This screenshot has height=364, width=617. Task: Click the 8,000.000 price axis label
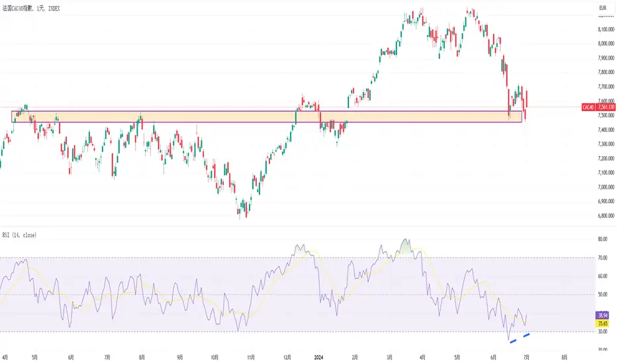click(606, 44)
